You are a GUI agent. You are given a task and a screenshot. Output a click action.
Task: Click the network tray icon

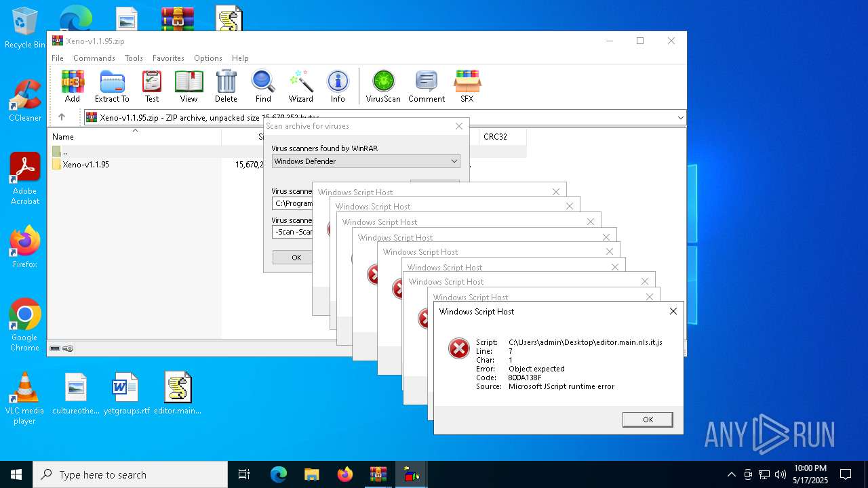tap(764, 474)
